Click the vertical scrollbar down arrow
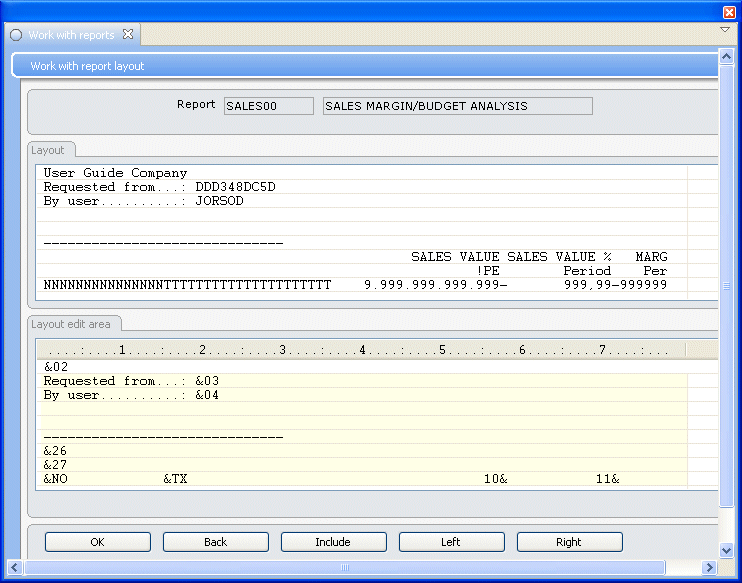742x583 pixels. pos(727,551)
